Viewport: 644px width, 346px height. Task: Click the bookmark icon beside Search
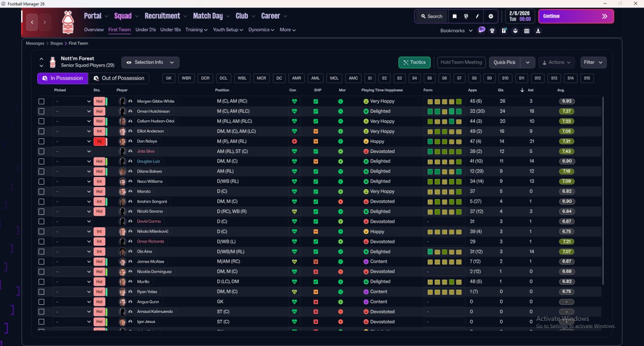pos(455,16)
